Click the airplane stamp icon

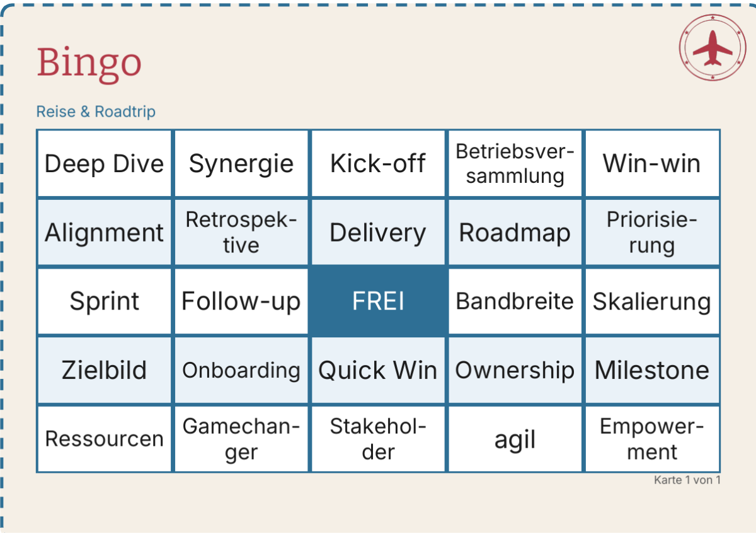[712, 47]
